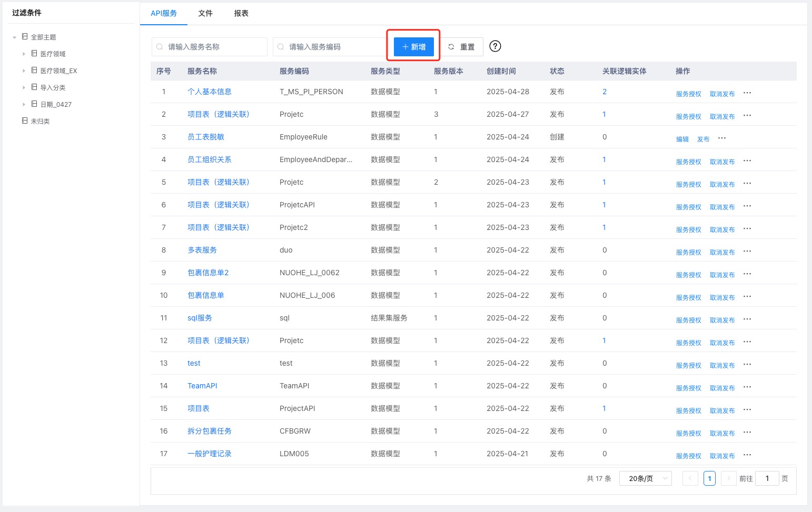Switch to the 文件 tab
This screenshot has height=512, width=812.
coord(205,13)
